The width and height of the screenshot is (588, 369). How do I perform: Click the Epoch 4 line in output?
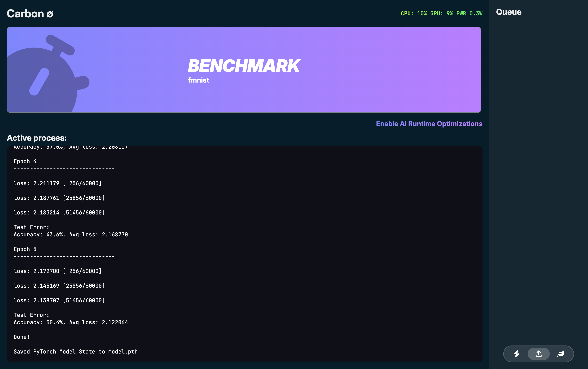pyautogui.click(x=25, y=161)
